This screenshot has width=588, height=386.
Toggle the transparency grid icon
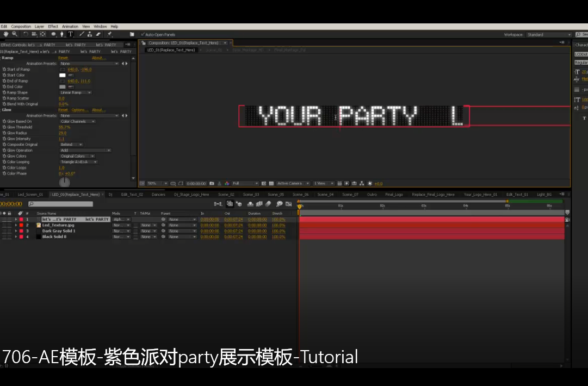pyautogui.click(x=271, y=184)
